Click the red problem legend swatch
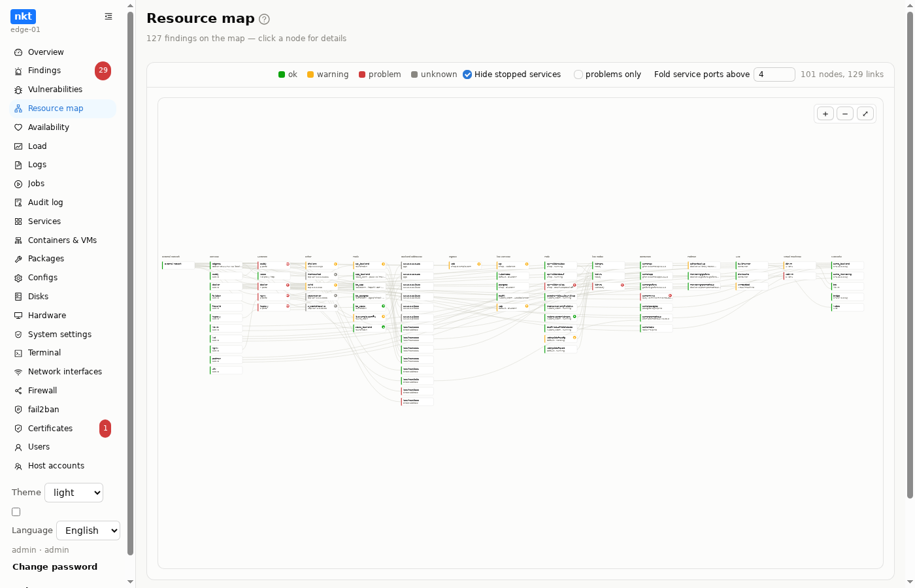Viewport: 915px width, 588px height. tap(362, 74)
